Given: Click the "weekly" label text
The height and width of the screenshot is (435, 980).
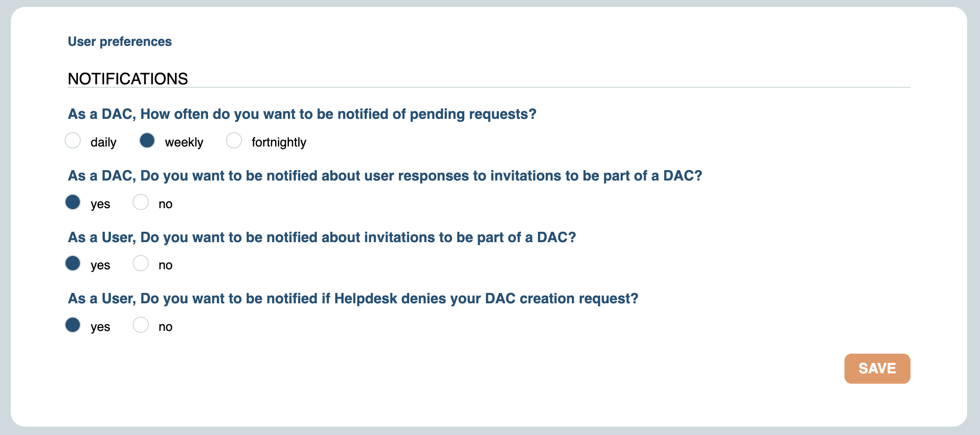Looking at the screenshot, I should pyautogui.click(x=184, y=143).
